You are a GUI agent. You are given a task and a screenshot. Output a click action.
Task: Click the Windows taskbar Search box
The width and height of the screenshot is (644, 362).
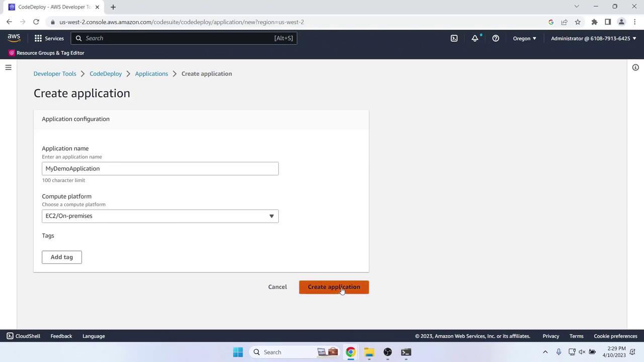[294, 352]
